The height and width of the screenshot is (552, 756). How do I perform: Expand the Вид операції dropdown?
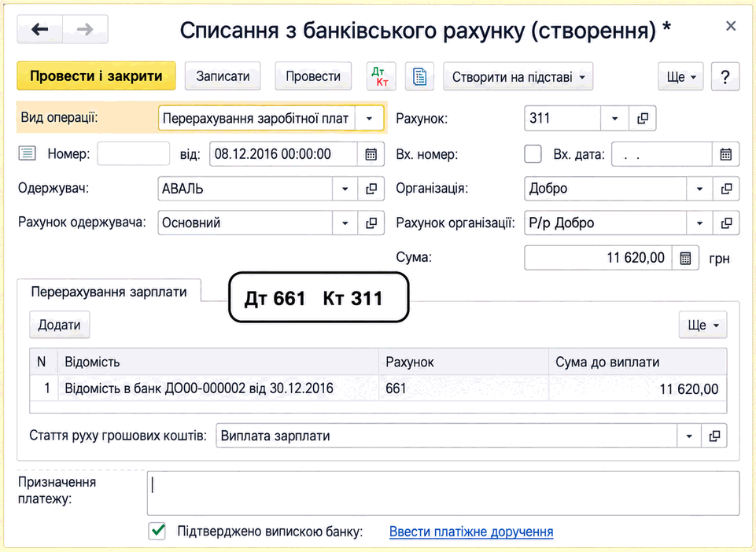tap(369, 119)
